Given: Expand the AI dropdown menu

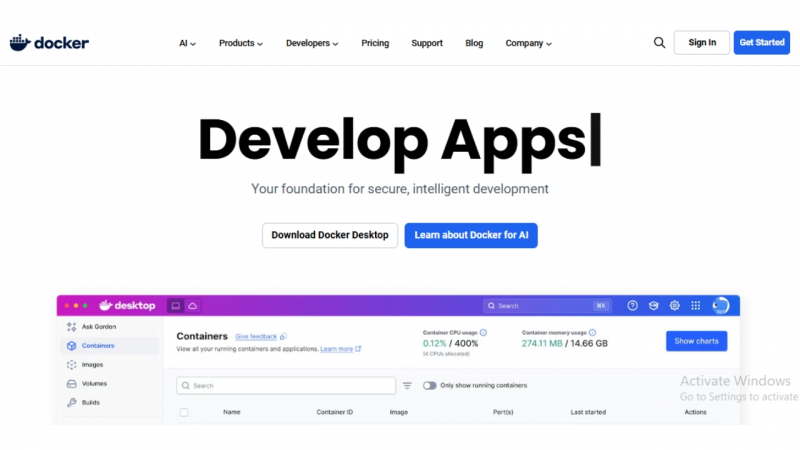Looking at the screenshot, I should click(187, 43).
